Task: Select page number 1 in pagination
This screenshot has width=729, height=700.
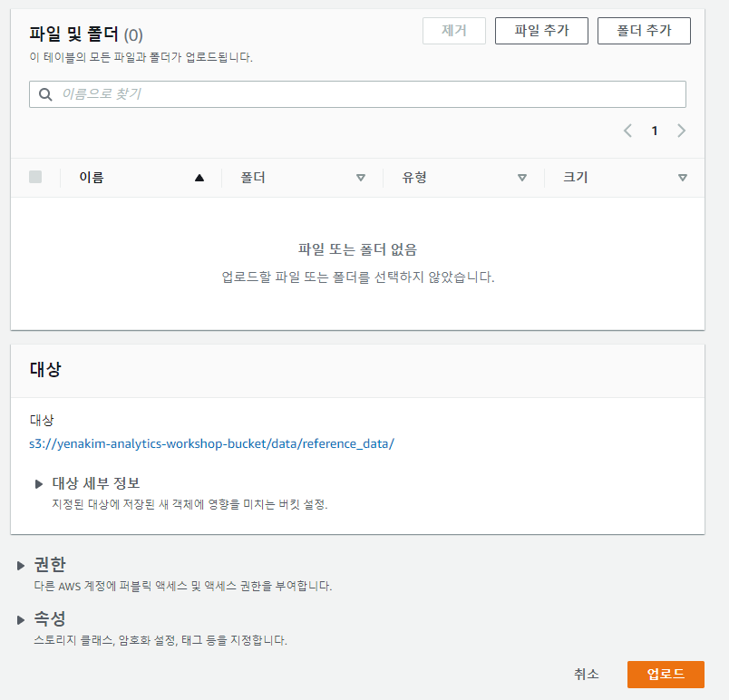Action: 655,131
